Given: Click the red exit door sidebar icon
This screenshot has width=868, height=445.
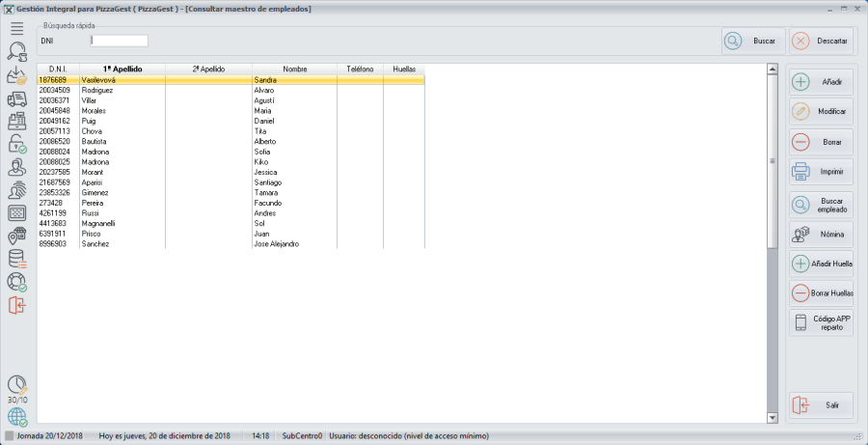Looking at the screenshot, I should 16,305.
